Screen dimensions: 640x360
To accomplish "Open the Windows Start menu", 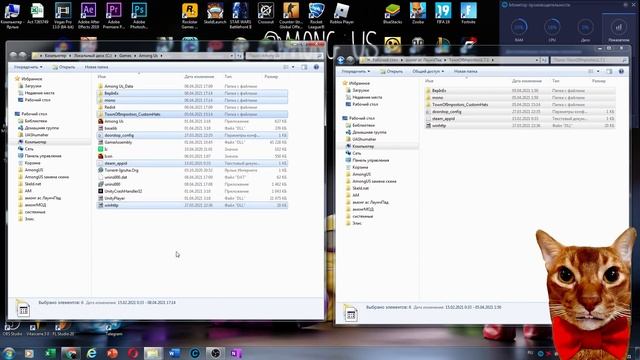I will 9,353.
